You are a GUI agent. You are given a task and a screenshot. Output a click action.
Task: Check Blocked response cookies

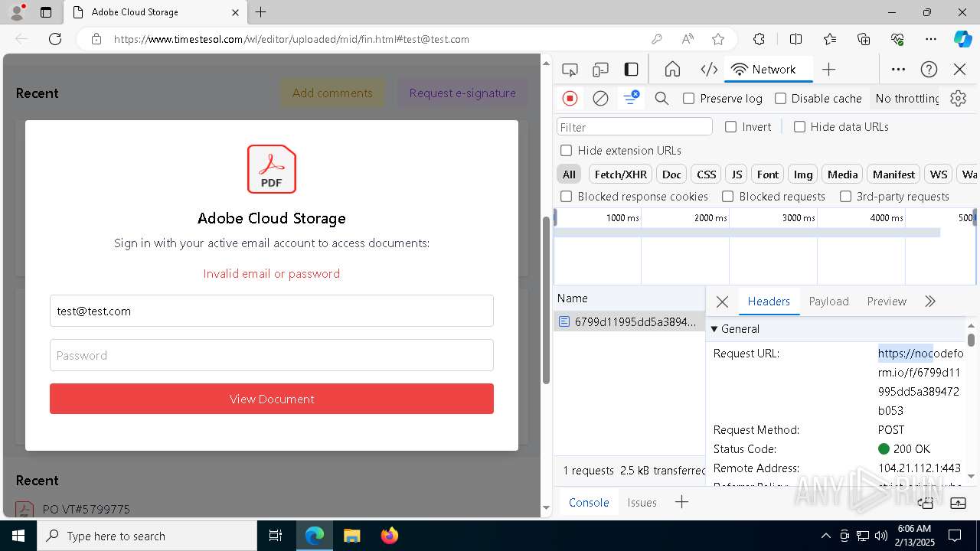point(566,197)
